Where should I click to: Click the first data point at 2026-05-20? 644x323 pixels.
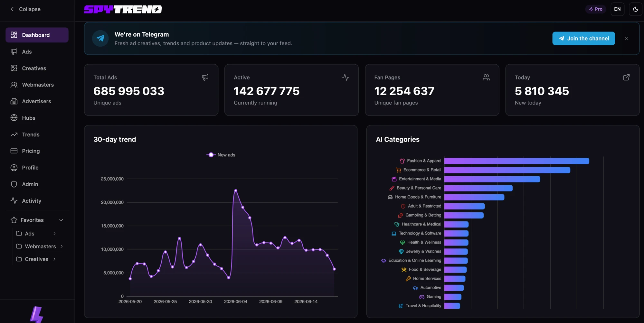[130, 279]
